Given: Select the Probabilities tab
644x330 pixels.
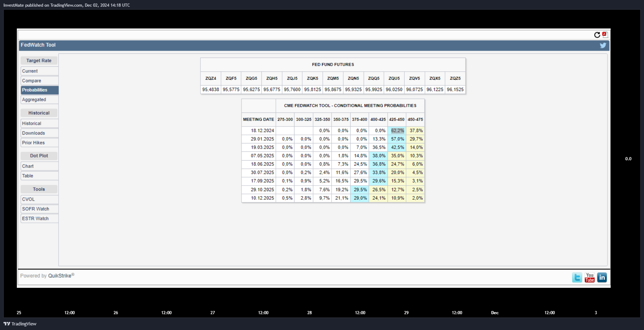Looking at the screenshot, I should point(39,90).
